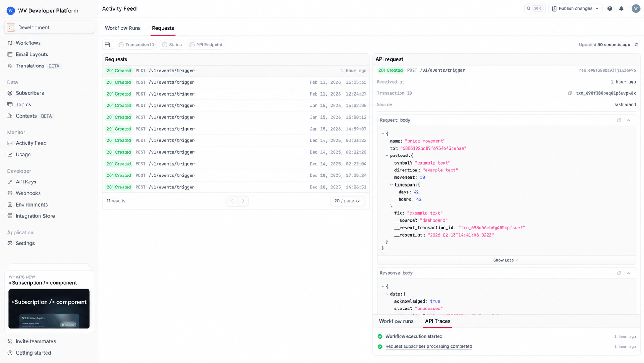Switch to the Workflow runs trace tab
The image size is (644, 363).
point(396,321)
